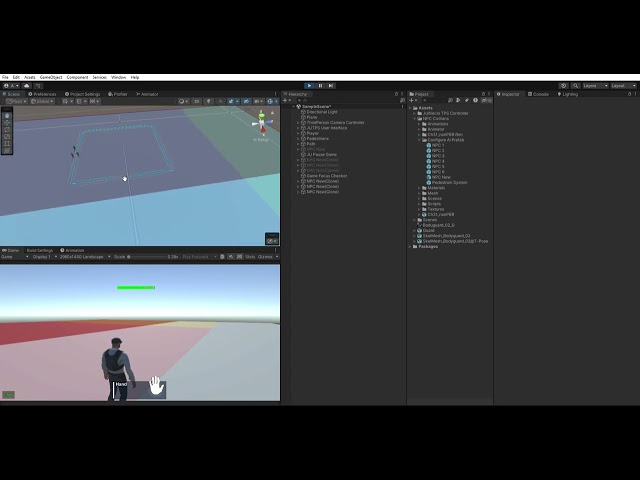This screenshot has width=640, height=480.
Task: Open the Component menu
Action: (x=77, y=77)
